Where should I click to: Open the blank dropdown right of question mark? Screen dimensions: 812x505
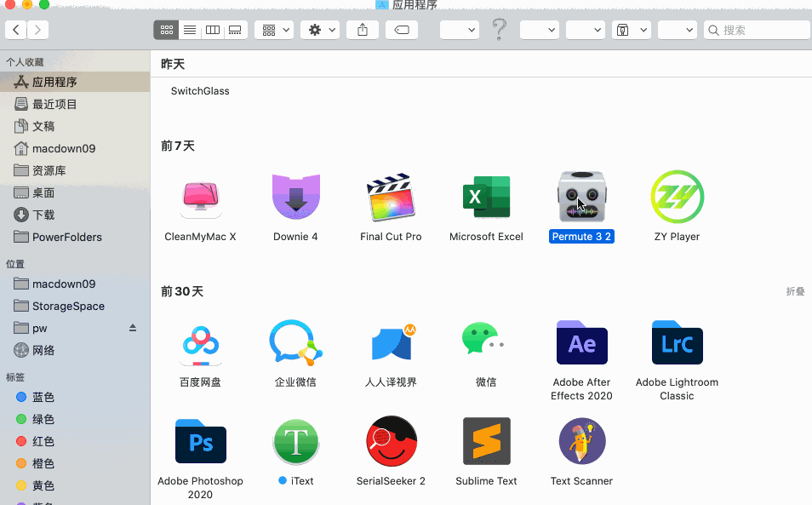tap(539, 30)
